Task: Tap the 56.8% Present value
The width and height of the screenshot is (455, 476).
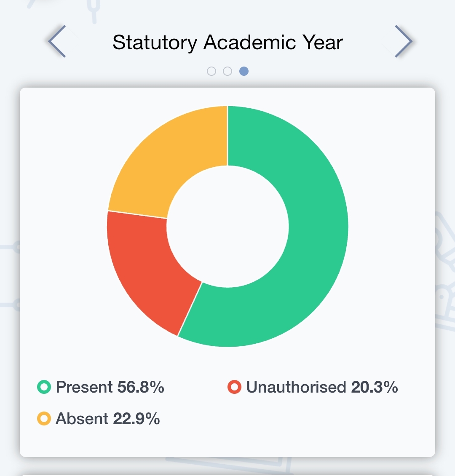Action: tap(141, 387)
